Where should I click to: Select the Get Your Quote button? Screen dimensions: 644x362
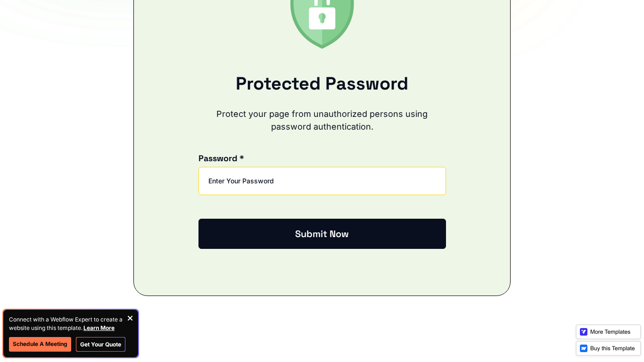(100, 344)
